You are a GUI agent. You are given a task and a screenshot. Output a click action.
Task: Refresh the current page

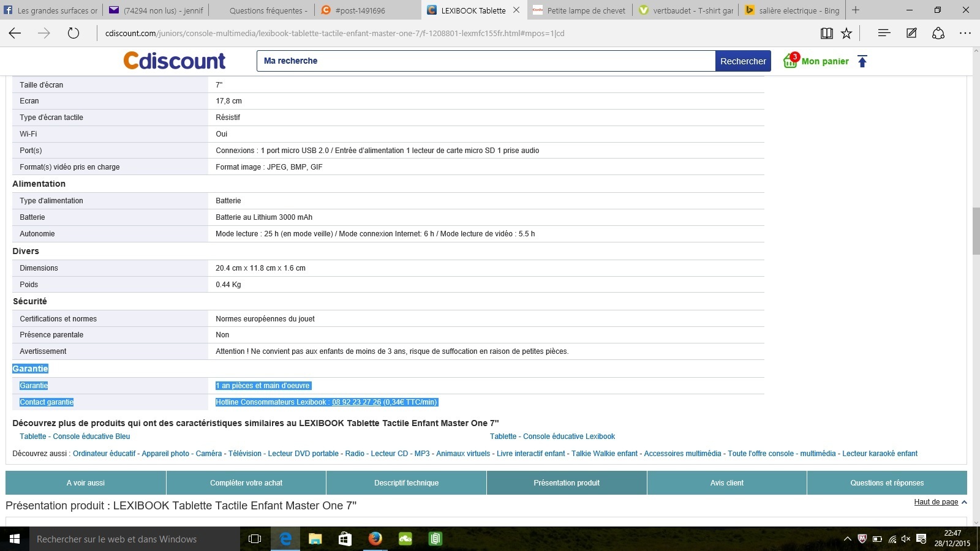[x=73, y=33]
